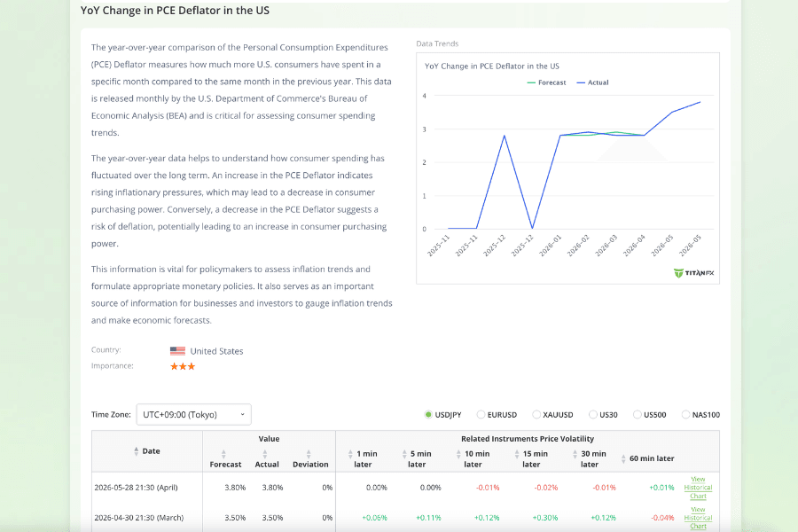View Historical Chart for April release
The image size is (798, 532).
698,488
